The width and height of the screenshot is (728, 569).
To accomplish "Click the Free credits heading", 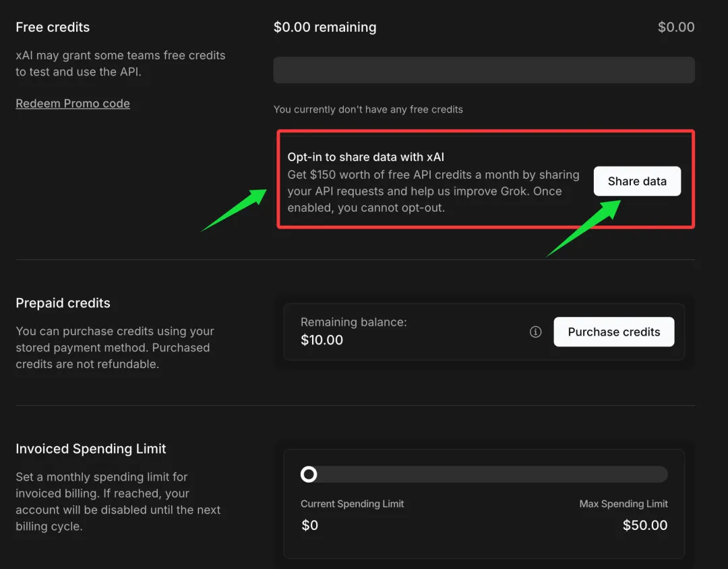I will coord(53,27).
